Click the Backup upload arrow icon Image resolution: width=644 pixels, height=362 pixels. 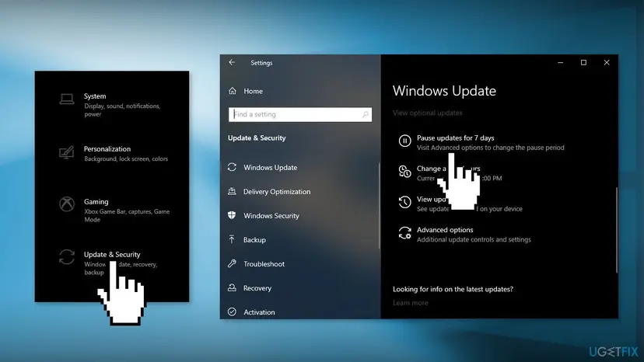pos(232,239)
